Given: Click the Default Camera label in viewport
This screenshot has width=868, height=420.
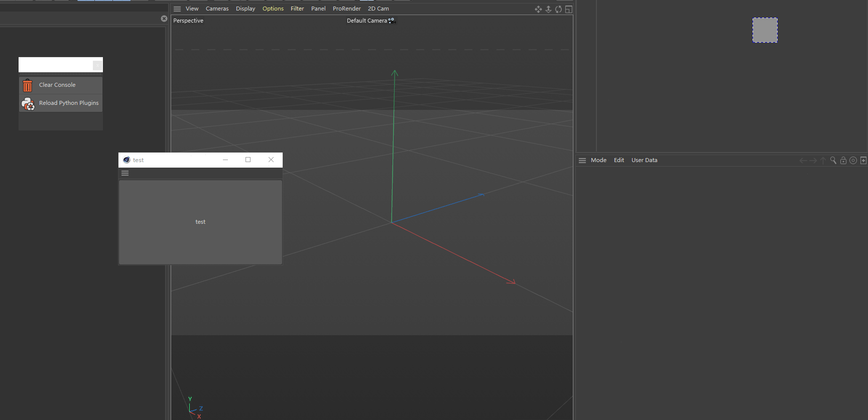Looking at the screenshot, I should click(x=367, y=21).
